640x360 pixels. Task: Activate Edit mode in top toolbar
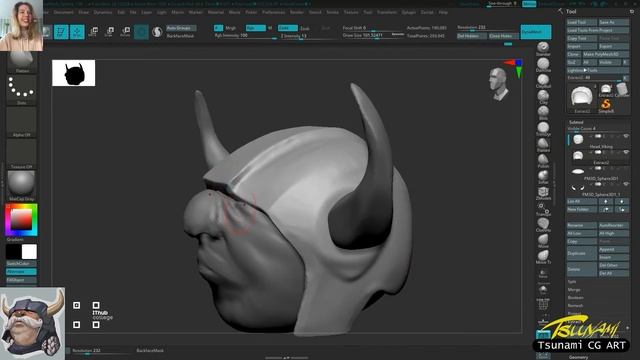click(x=61, y=32)
